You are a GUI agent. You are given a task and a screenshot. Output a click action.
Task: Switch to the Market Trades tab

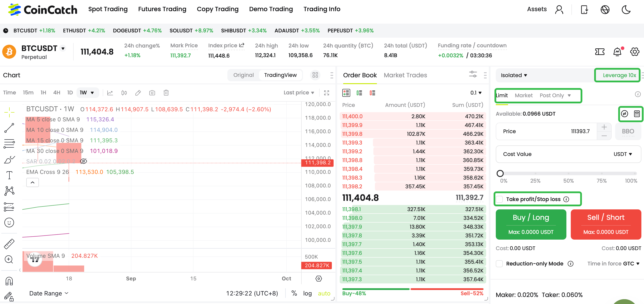(x=405, y=75)
